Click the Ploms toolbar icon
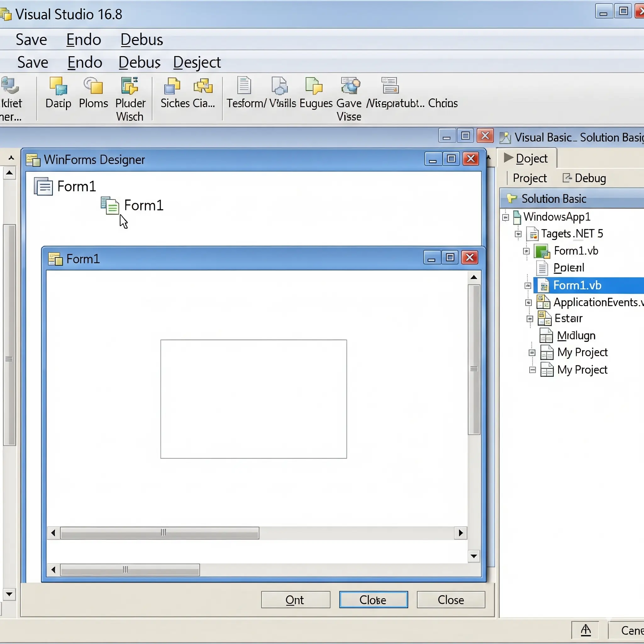The height and width of the screenshot is (644, 644). (x=93, y=86)
